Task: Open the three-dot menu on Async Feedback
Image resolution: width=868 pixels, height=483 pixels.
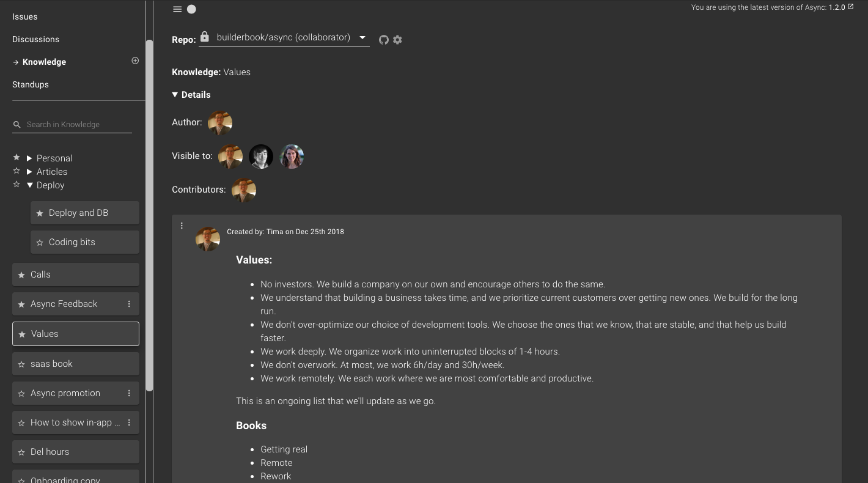Action: pyautogui.click(x=129, y=304)
